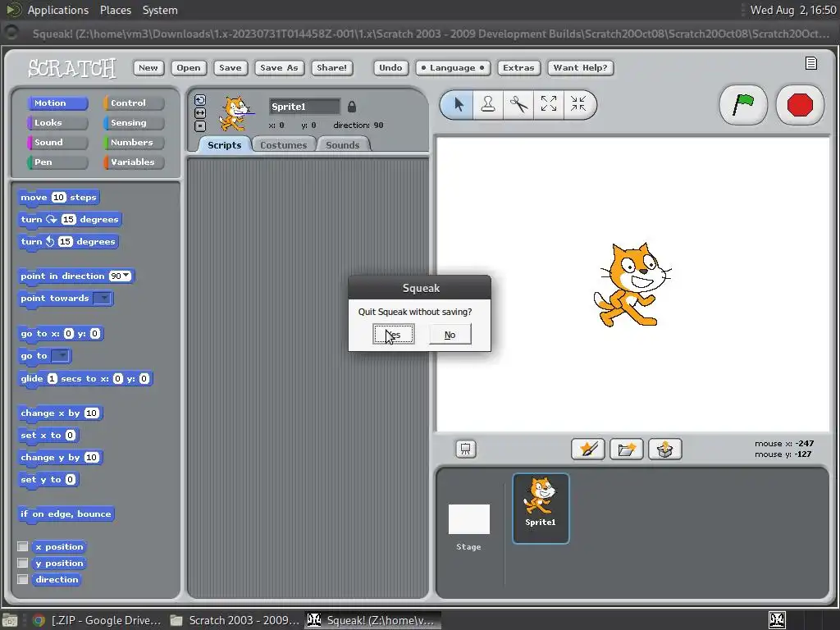The width and height of the screenshot is (840, 630).
Task: Select the Numbers block category
Action: [134, 143]
